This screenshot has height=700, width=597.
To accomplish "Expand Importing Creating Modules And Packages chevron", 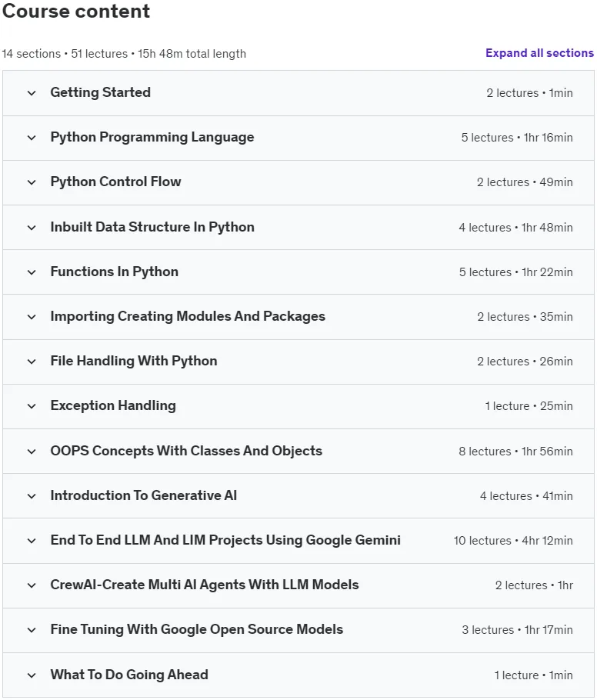I will [32, 317].
